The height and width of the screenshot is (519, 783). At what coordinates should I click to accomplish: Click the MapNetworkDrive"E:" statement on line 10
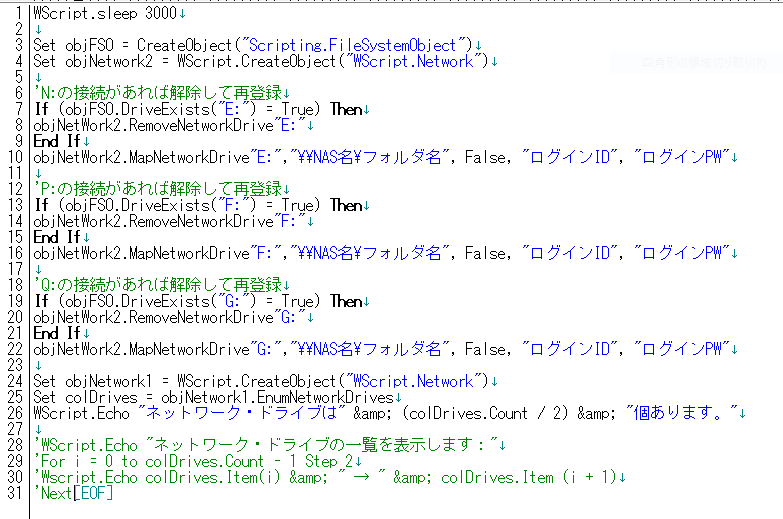(x=382, y=157)
